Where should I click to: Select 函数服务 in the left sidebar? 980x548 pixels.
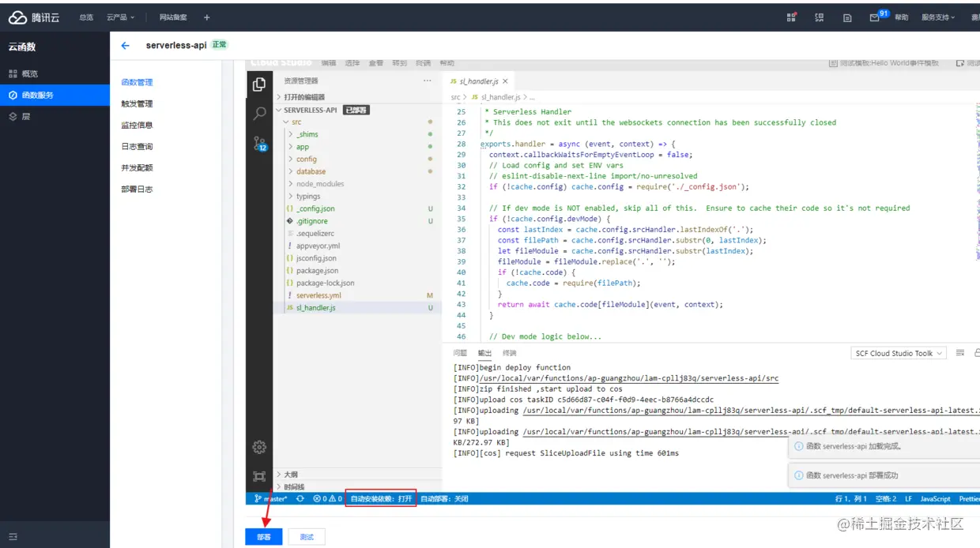coord(55,95)
